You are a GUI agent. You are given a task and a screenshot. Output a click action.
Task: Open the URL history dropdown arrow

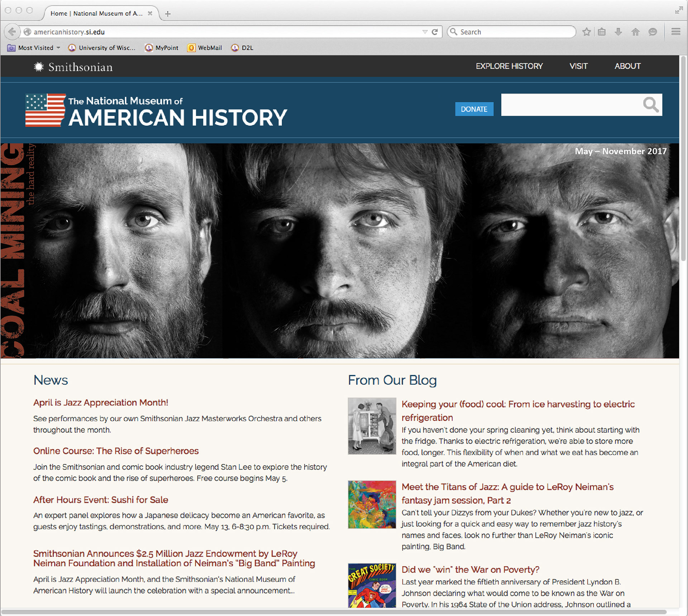[425, 32]
